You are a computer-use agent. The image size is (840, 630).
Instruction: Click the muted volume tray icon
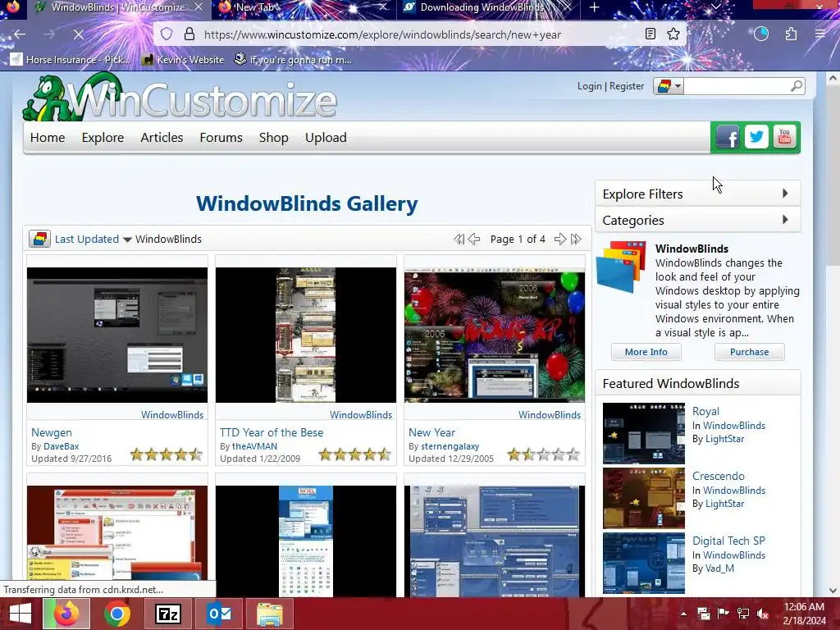click(763, 614)
